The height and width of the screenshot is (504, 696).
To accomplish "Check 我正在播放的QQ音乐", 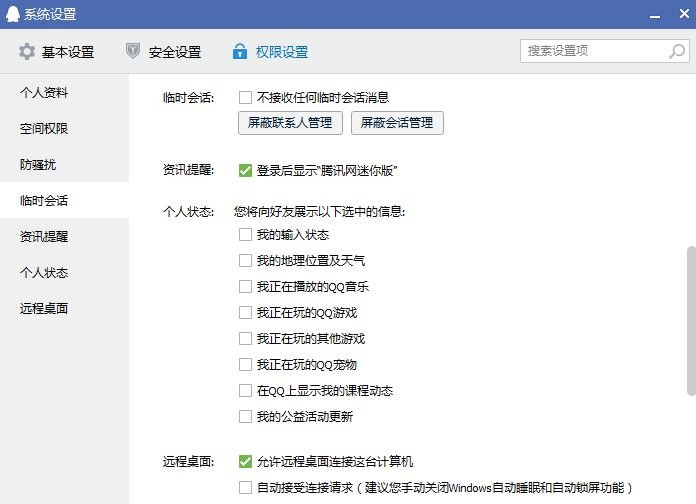I will point(245,286).
